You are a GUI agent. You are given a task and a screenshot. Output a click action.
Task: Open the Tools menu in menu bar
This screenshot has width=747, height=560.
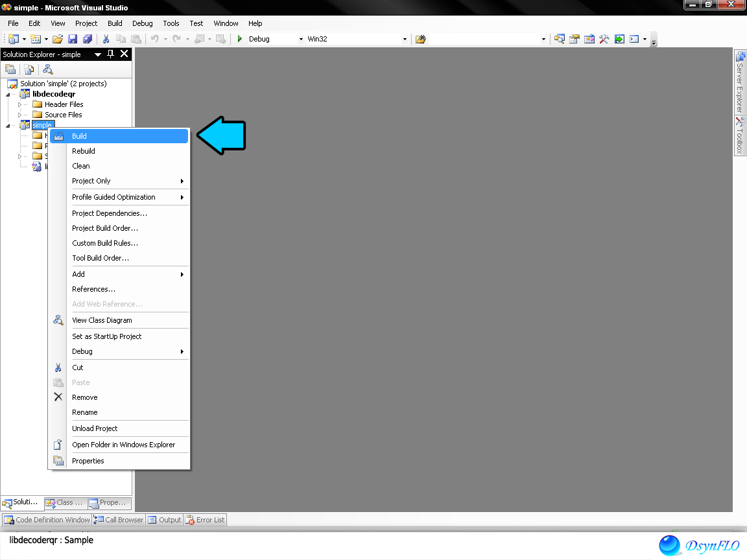171,23
